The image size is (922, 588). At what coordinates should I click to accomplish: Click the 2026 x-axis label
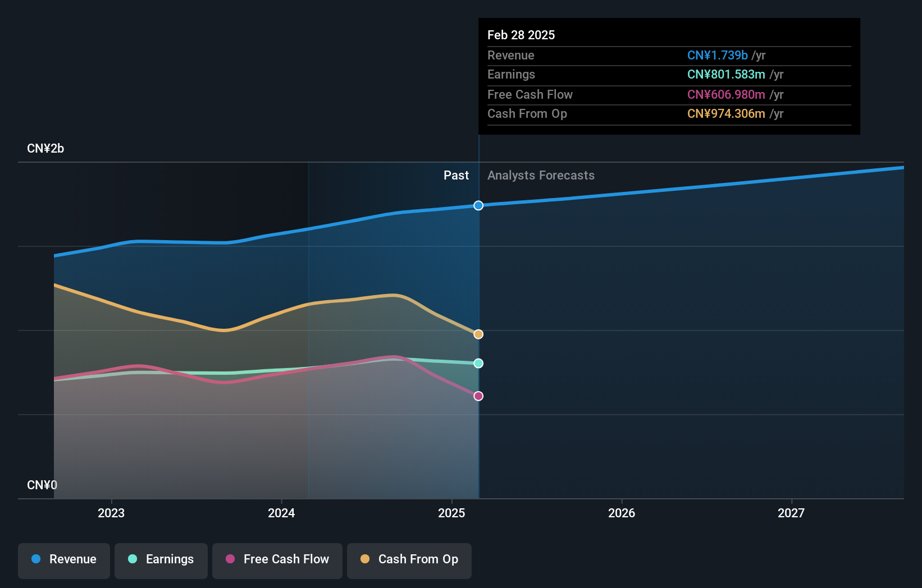(622, 513)
